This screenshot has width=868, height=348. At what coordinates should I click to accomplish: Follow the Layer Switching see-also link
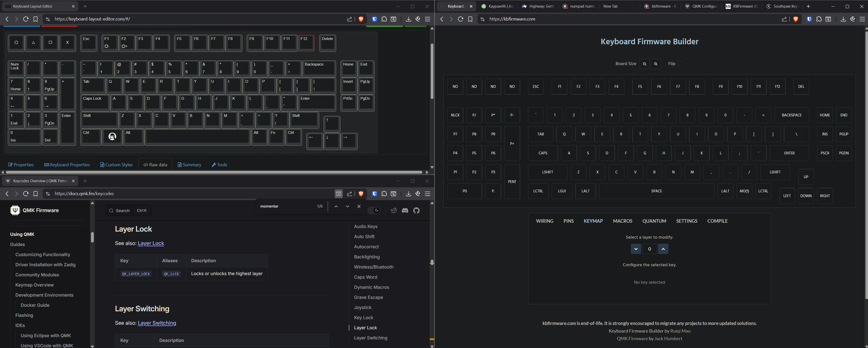point(157,323)
